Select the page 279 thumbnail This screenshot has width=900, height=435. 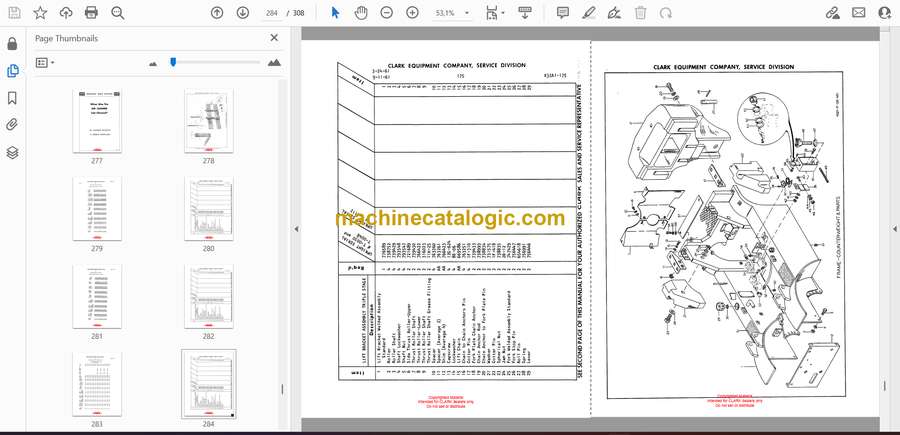coord(96,209)
